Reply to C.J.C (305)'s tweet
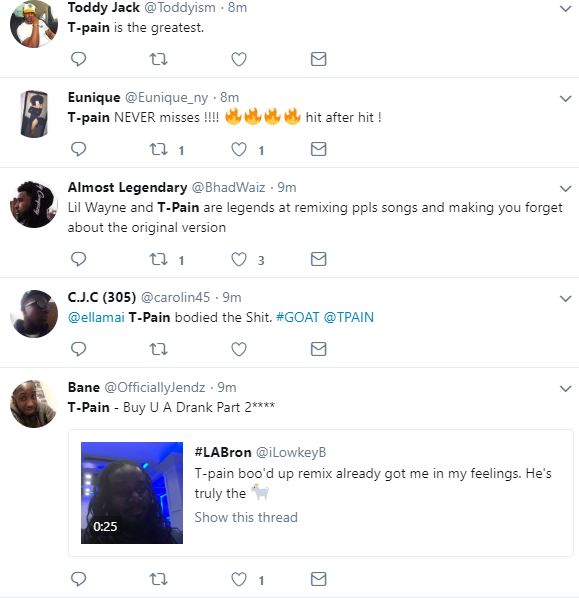This screenshot has height=598, width=579. click(x=79, y=349)
